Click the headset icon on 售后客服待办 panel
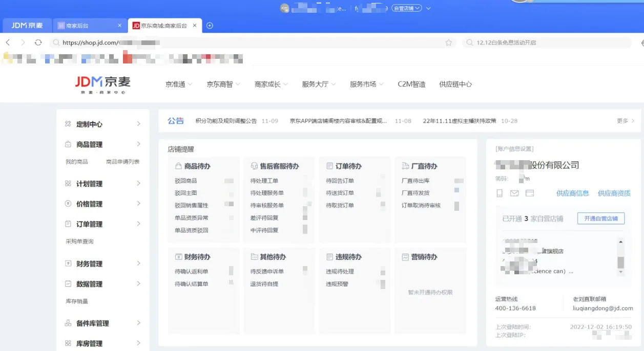The image size is (644, 351). 253,166
